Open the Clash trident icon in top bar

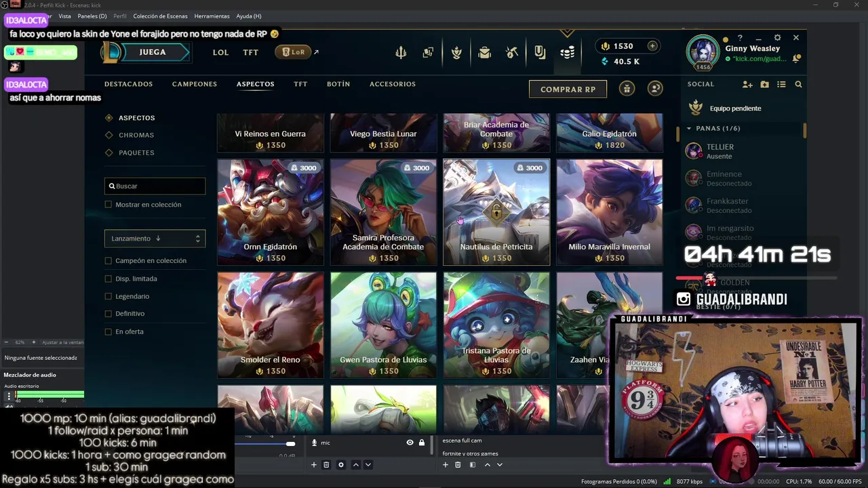click(x=401, y=52)
